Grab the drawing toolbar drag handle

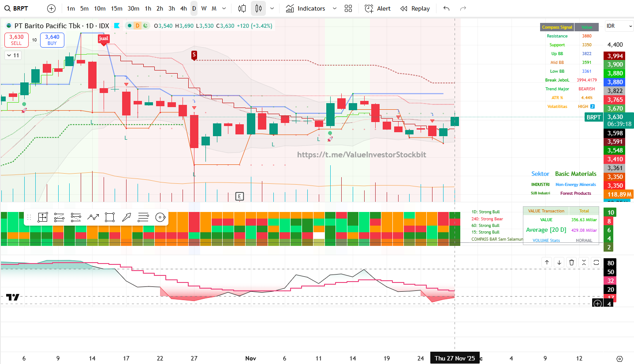pos(29,217)
